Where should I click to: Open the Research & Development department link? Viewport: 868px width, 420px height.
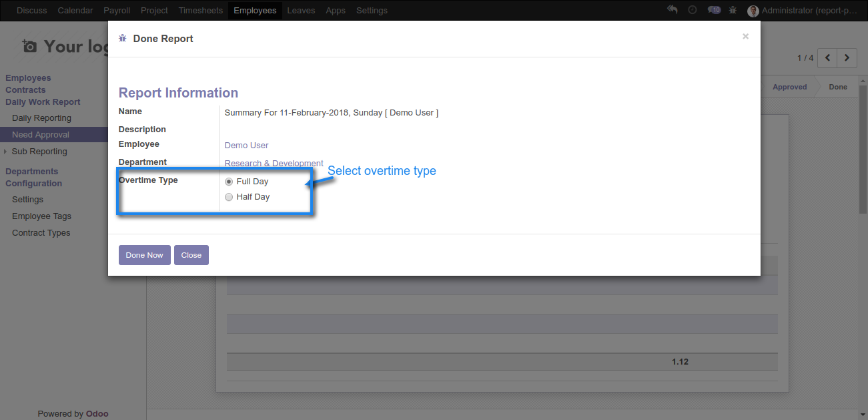pos(274,163)
